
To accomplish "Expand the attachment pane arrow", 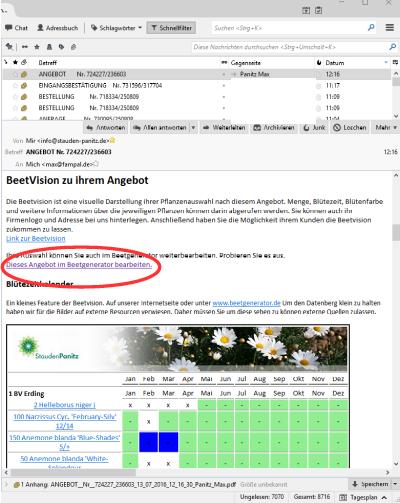I will coord(6,484).
